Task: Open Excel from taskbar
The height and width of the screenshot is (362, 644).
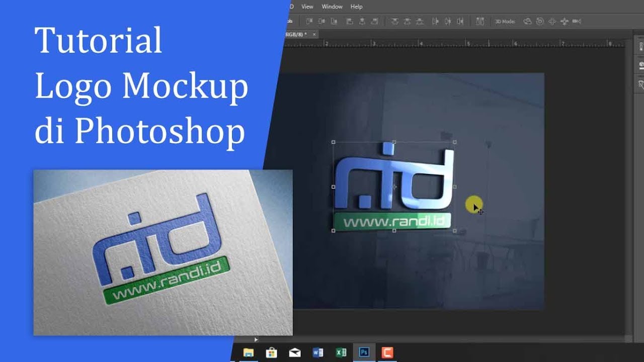Action: tap(341, 352)
